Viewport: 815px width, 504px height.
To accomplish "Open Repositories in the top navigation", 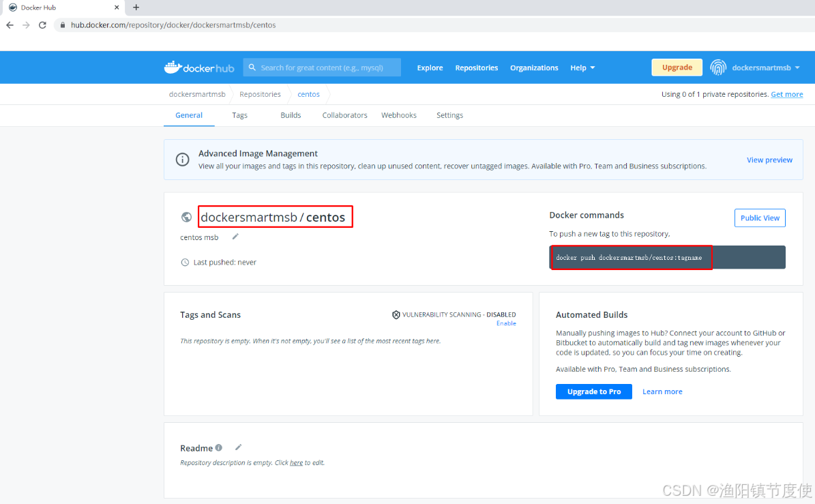I will (x=477, y=68).
